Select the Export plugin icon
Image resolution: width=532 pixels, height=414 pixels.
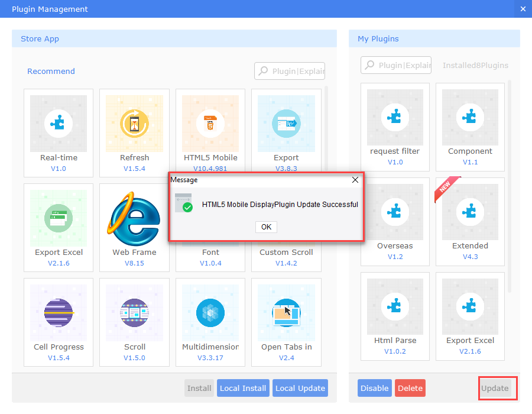pyautogui.click(x=286, y=124)
